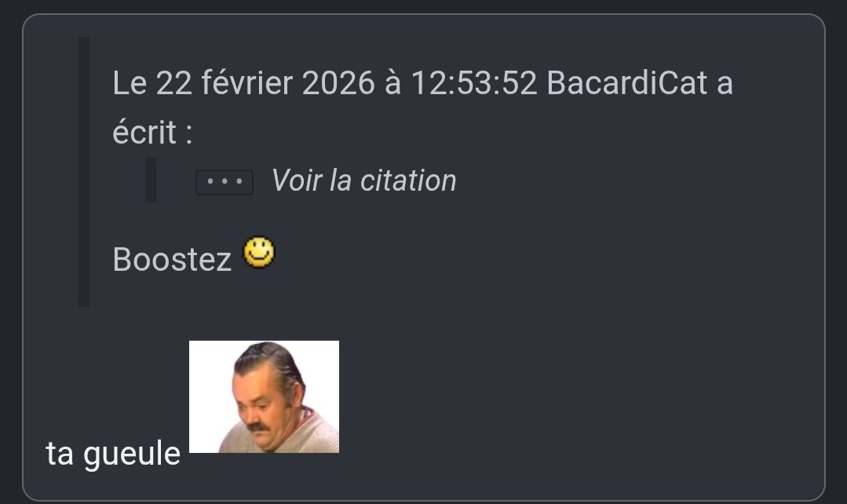Click the word 'Voir' in italic label
The width and height of the screenshot is (847, 504).
297,181
